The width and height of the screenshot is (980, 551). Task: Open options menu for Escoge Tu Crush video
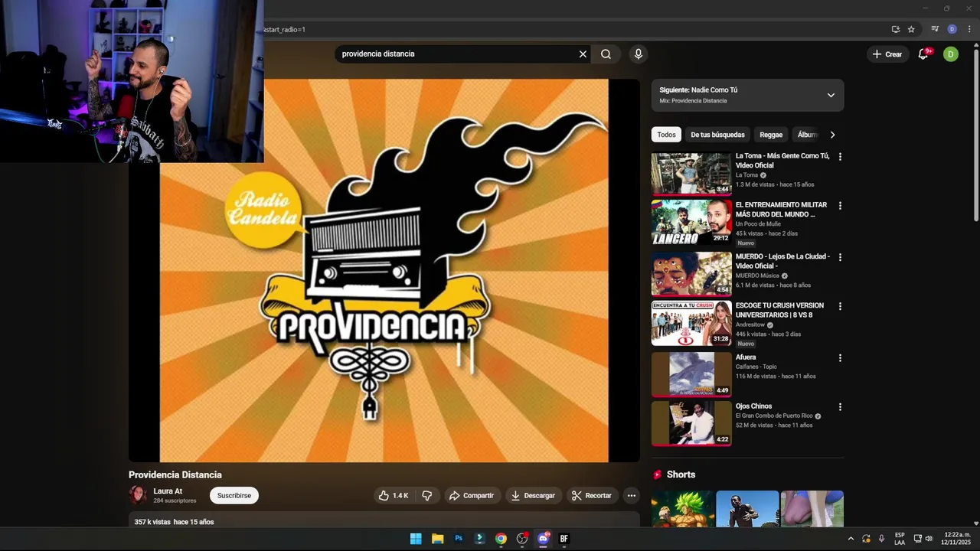840,307
